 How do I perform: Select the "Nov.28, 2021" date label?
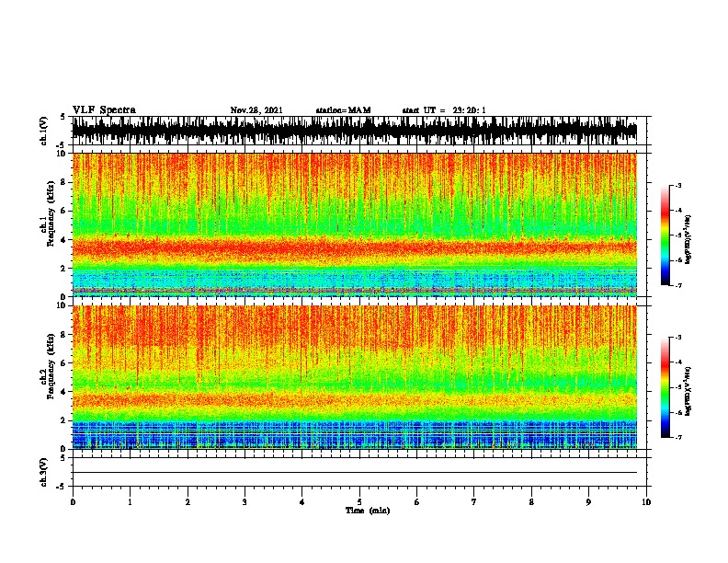pyautogui.click(x=256, y=110)
